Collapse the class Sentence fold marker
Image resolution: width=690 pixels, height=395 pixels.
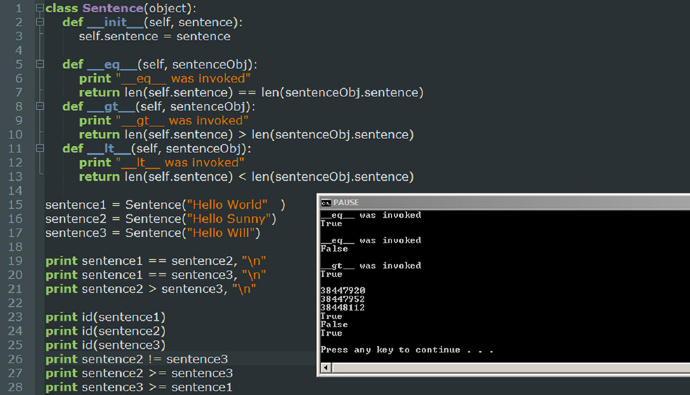coord(40,8)
